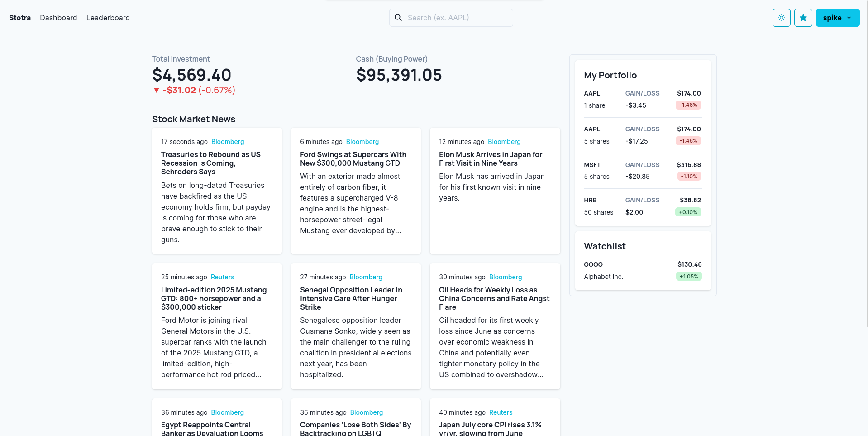
Task: Open the Dashboard nav item
Action: point(58,18)
